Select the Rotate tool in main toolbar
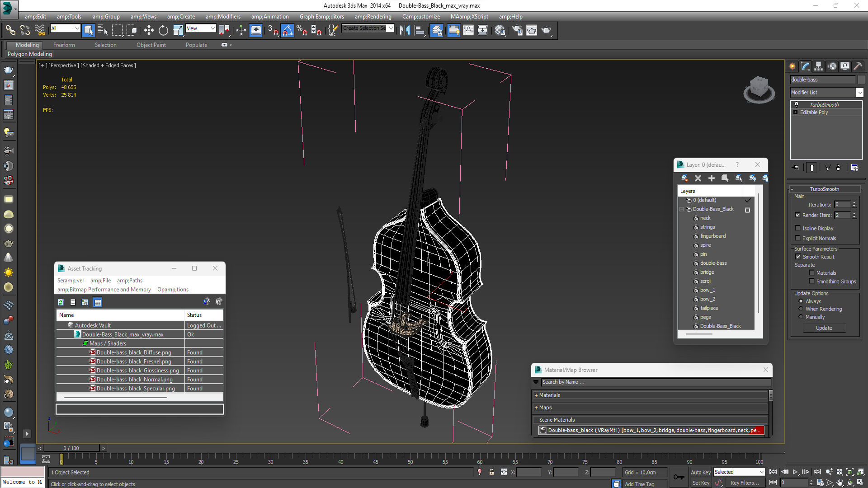 tap(163, 30)
